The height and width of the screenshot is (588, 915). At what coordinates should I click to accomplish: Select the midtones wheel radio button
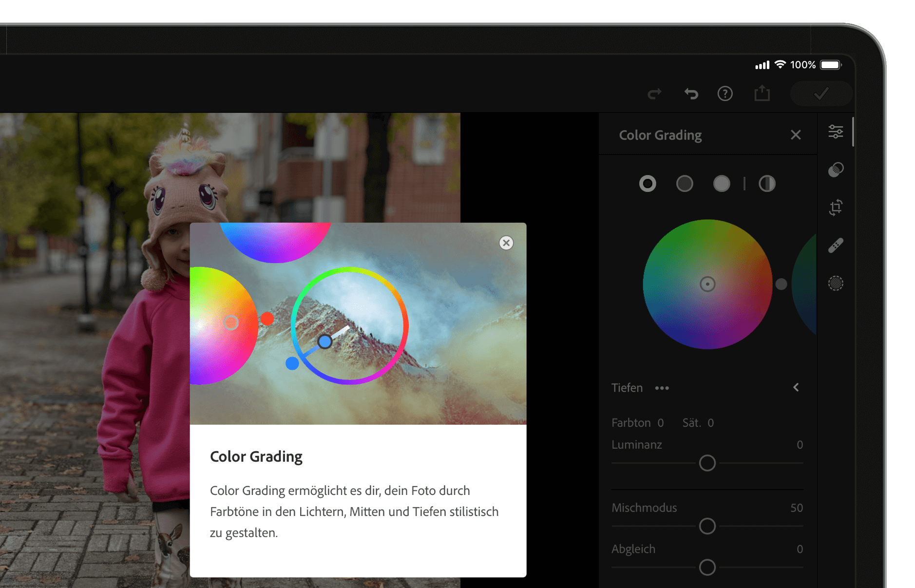coord(685,184)
